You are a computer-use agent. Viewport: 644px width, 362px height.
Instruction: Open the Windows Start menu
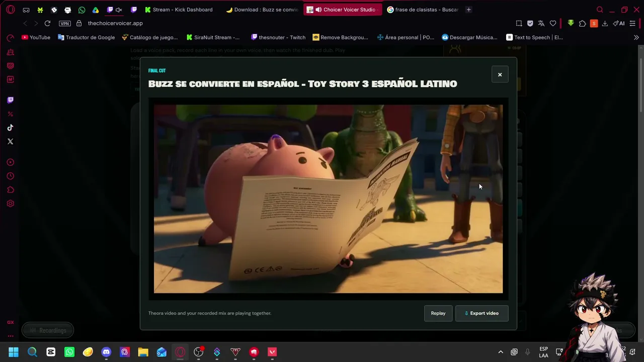pos(14,352)
